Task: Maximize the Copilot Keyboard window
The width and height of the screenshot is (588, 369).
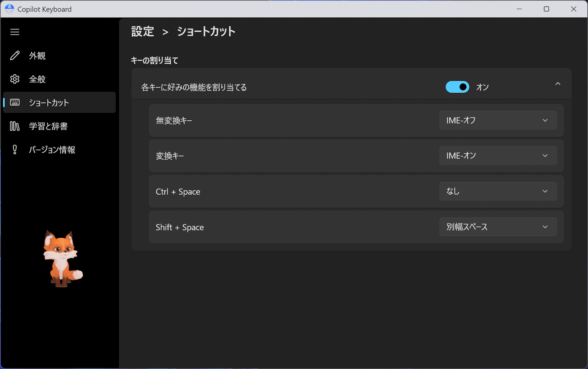Action: coord(546,9)
